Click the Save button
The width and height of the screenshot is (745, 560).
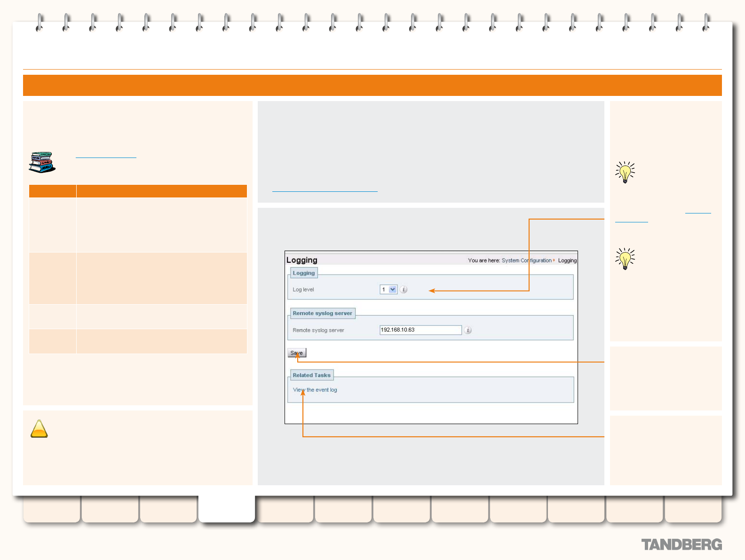click(x=297, y=353)
